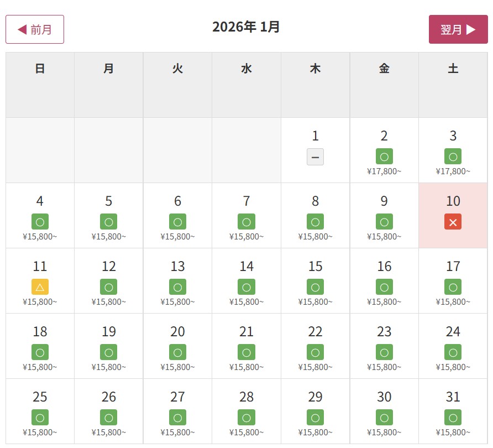Click the gray dash icon on January 1
This screenshot has width=493, height=448.
[315, 157]
